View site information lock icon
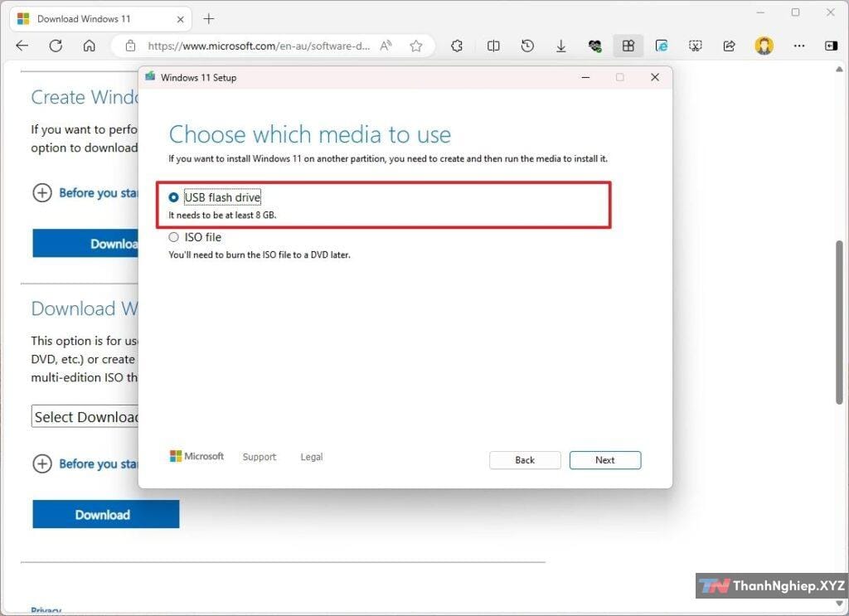The height and width of the screenshot is (616, 849). coord(130,46)
